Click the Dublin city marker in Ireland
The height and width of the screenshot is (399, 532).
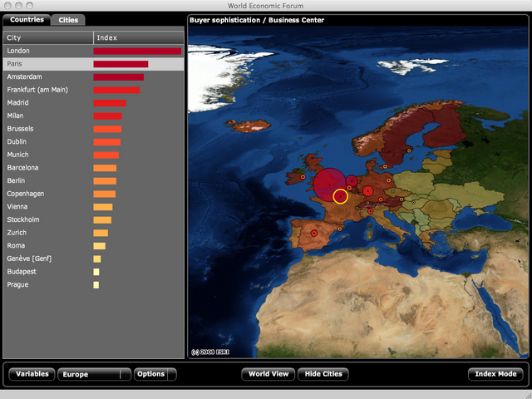(303, 177)
